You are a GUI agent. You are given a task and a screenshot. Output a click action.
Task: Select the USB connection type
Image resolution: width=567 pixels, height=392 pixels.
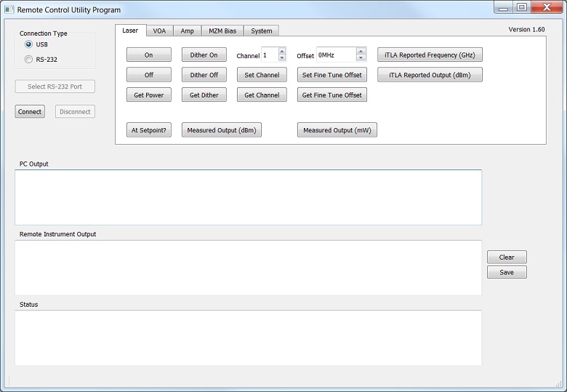tap(29, 44)
